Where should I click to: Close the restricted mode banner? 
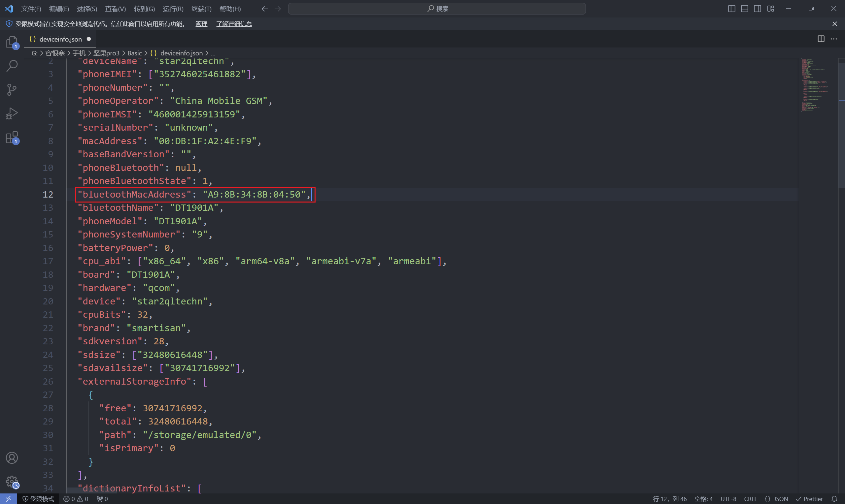[x=834, y=24]
